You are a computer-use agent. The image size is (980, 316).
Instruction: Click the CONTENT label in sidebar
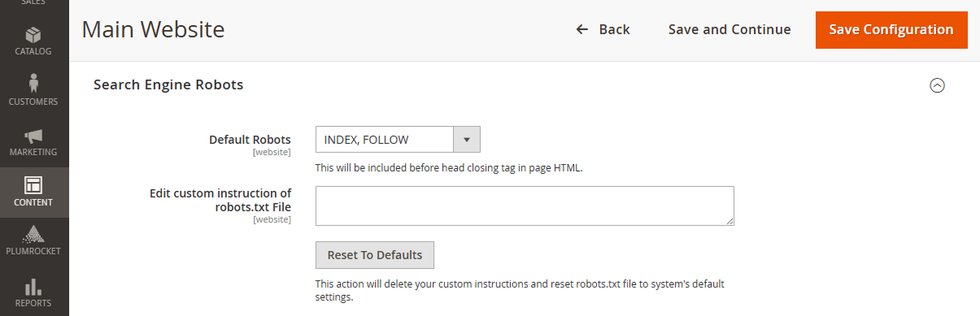pos(34,203)
